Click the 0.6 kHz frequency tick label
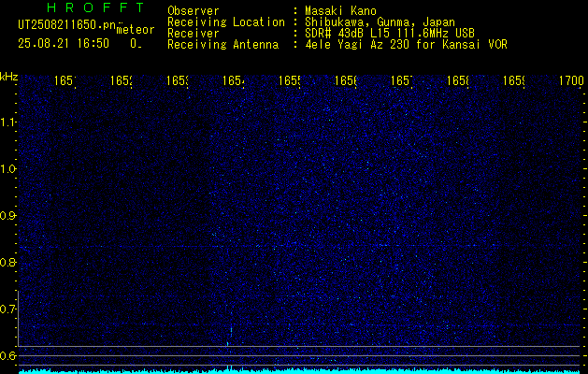The height and width of the screenshot is (374, 588). click(7, 355)
